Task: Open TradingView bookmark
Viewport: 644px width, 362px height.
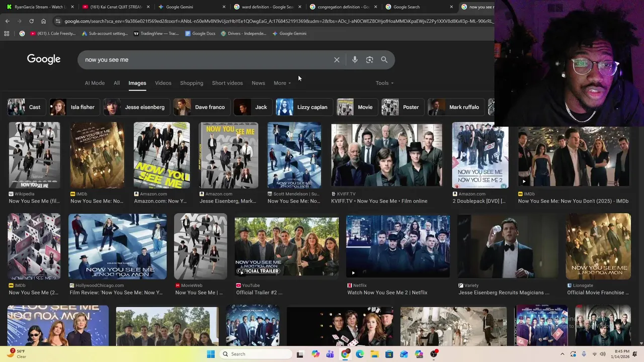Action: click(x=156, y=34)
